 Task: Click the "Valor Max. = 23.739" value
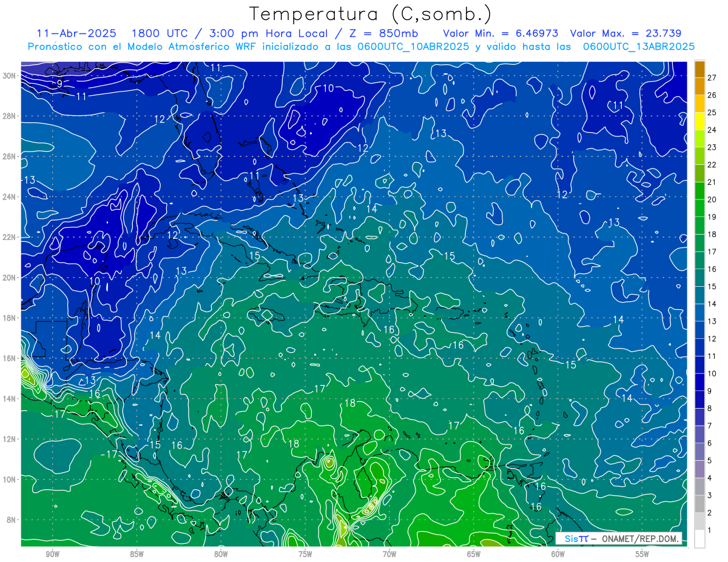pos(625,33)
